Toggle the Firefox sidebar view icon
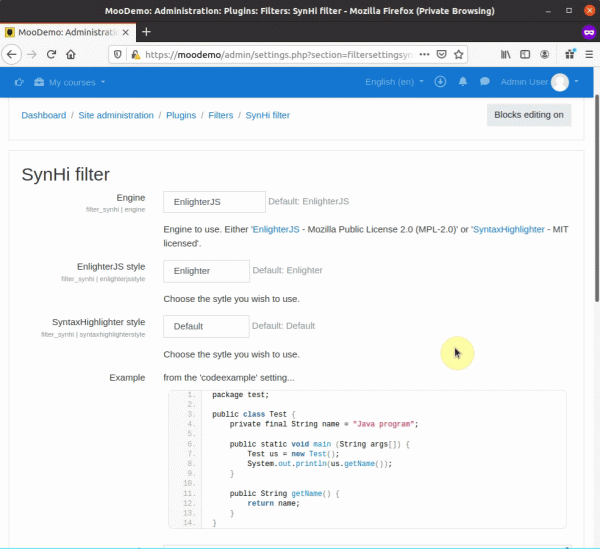The height and width of the screenshot is (549, 600). coord(525,54)
